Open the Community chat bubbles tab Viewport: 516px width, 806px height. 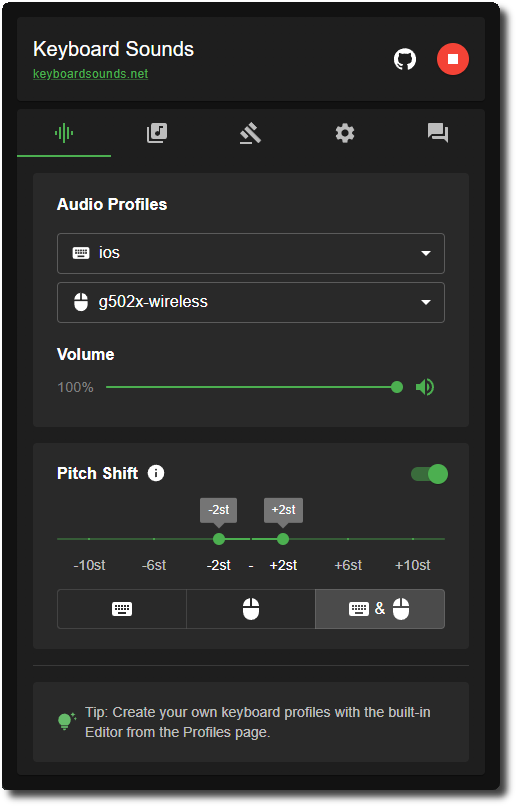click(438, 133)
